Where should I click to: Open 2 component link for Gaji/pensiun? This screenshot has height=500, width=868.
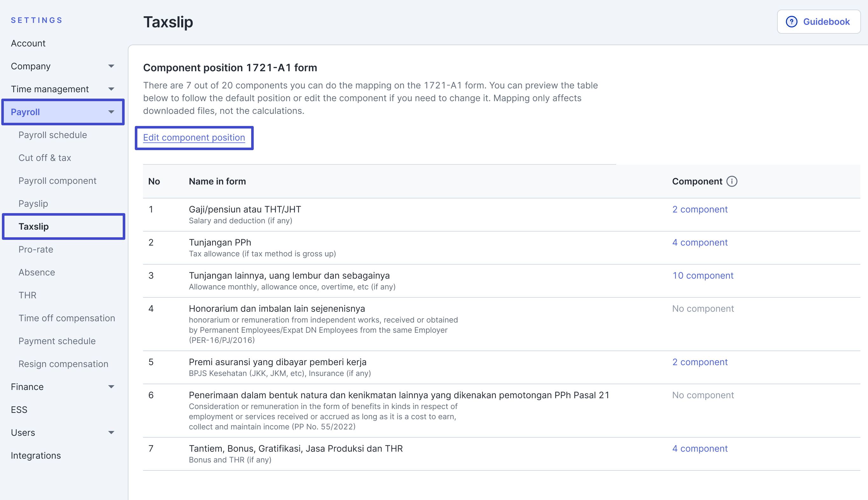pos(699,209)
